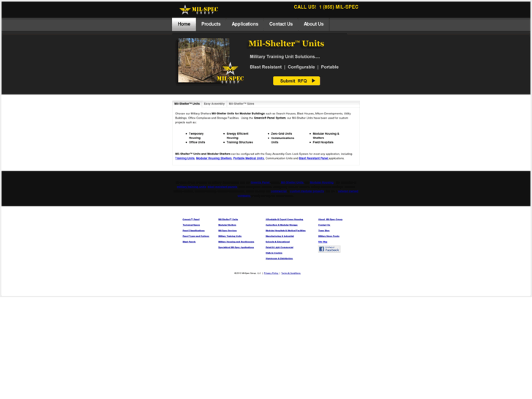
Task: Open the Home menu tab
Action: (x=184, y=24)
